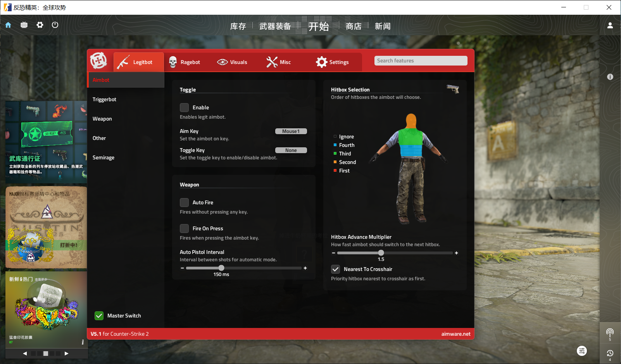Click the pistol icon in Hitbox Selection

coord(453,89)
